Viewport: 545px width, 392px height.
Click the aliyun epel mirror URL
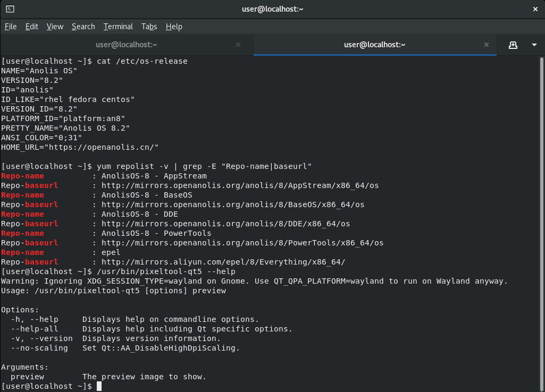coord(223,262)
